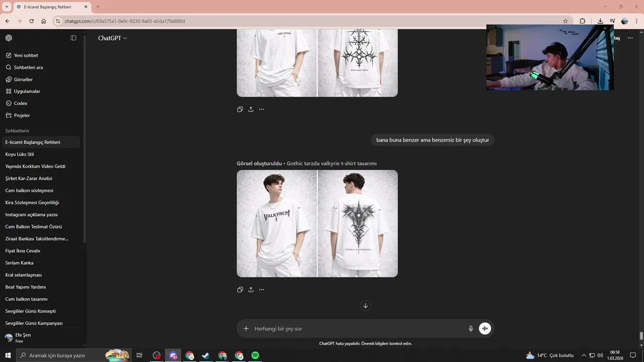Go back in browser history

(7, 21)
